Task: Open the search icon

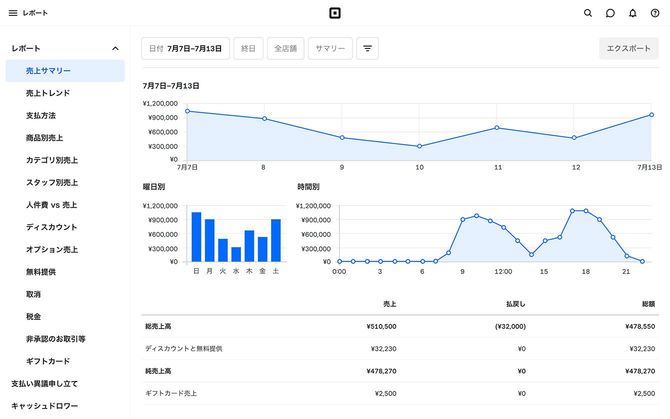Action: tap(588, 13)
